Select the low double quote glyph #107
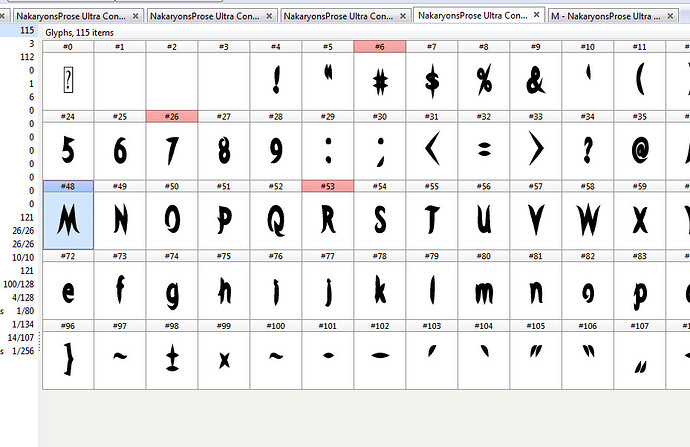 click(639, 360)
